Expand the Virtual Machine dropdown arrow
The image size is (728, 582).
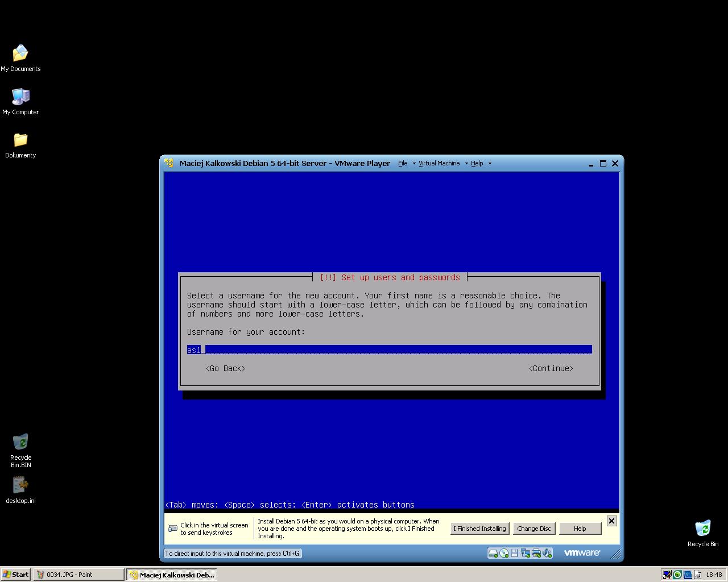[466, 163]
